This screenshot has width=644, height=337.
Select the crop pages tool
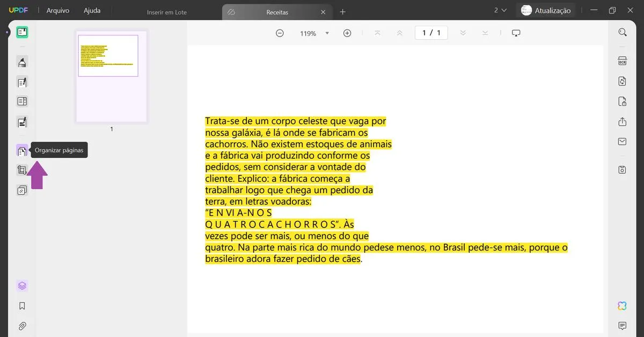tap(22, 170)
